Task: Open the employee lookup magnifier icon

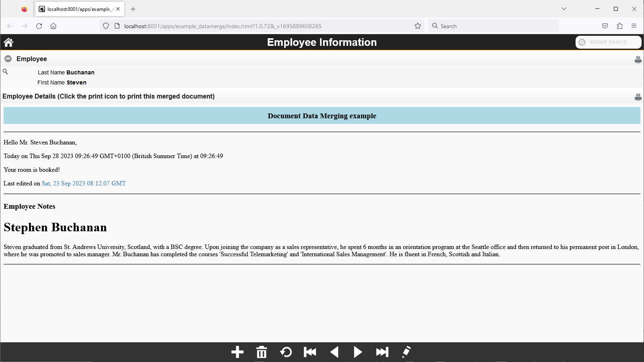Action: (x=5, y=72)
